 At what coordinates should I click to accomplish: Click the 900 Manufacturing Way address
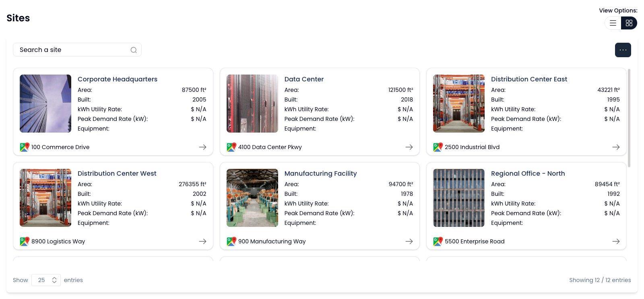272,241
